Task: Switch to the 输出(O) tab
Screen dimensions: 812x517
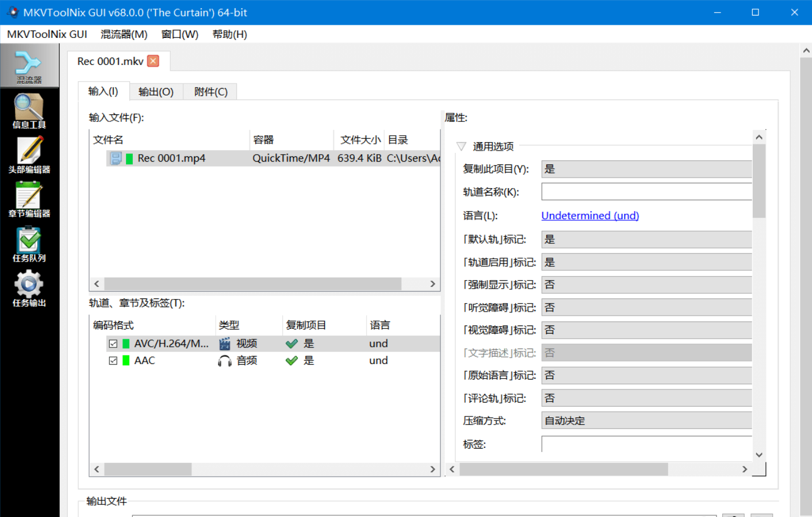Action: click(x=156, y=92)
